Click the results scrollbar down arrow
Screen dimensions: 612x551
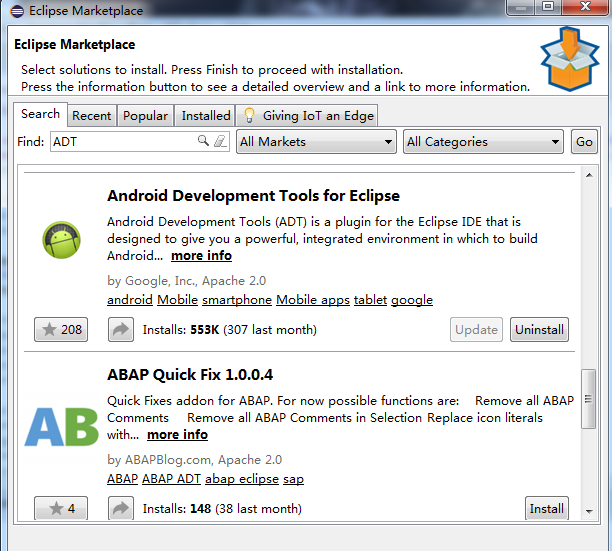[x=589, y=511]
